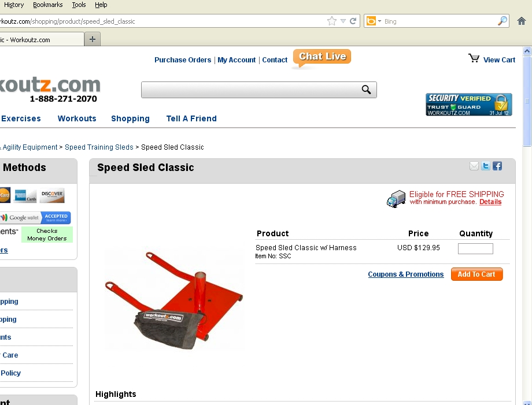Click the bookmark star icon in address bar

point(332,21)
